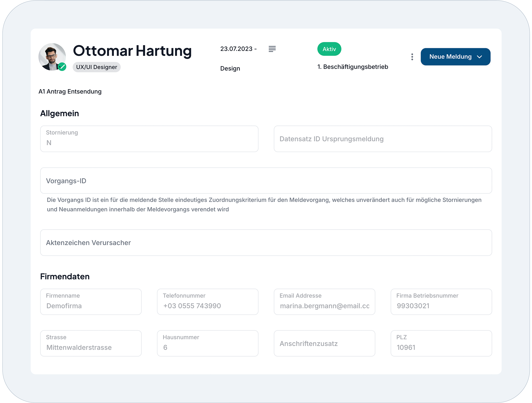The image size is (532, 403).
Task: Select the Aktenzeichen Verursacher field
Action: [266, 243]
